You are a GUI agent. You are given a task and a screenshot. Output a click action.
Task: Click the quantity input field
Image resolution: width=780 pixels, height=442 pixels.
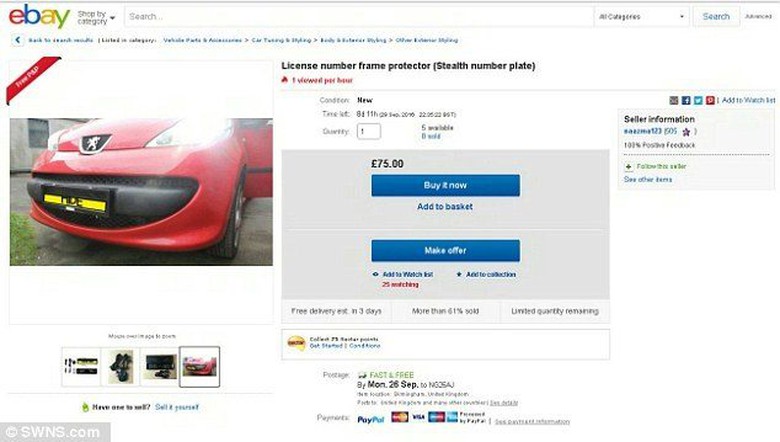click(368, 131)
